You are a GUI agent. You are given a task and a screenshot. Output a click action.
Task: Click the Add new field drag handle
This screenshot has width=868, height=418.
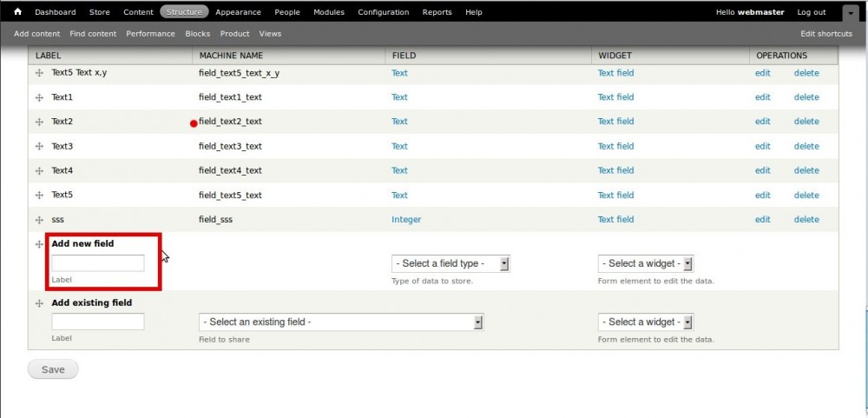(39, 244)
